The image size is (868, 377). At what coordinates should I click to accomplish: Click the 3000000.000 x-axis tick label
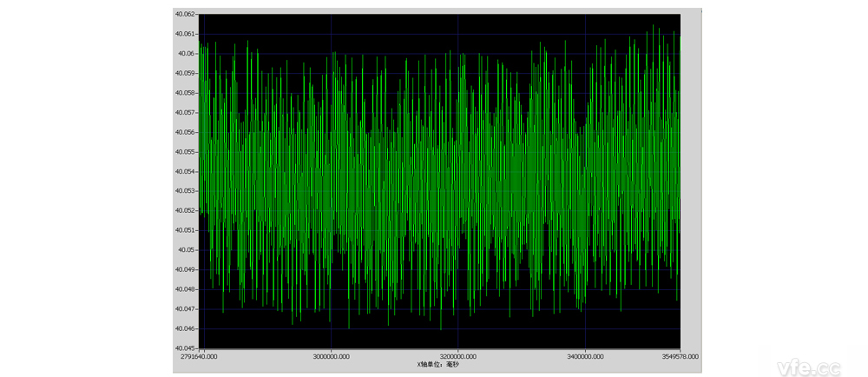331,356
